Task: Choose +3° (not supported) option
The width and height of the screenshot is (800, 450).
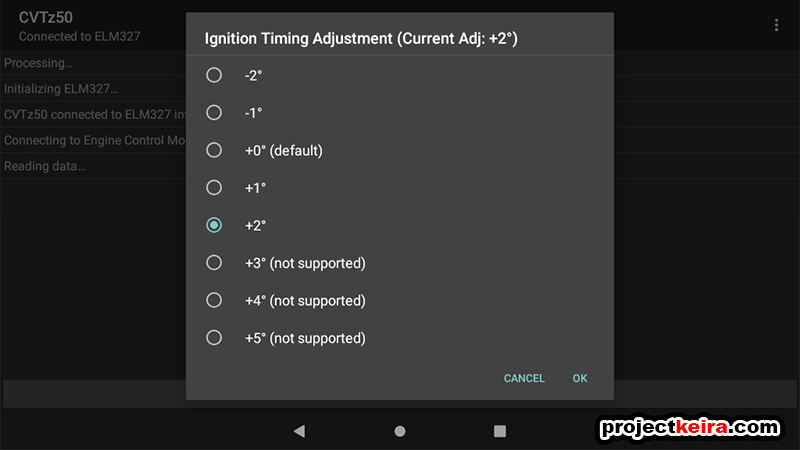Action: pos(214,263)
